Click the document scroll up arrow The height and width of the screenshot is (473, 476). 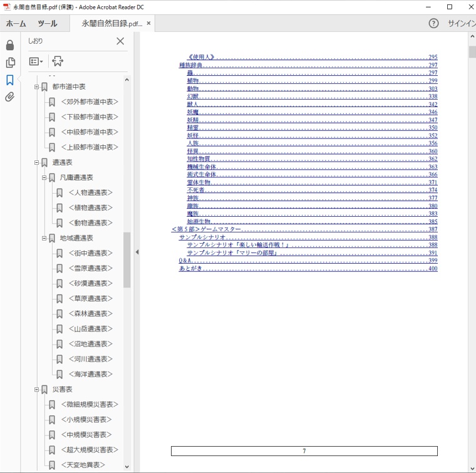pos(472,36)
